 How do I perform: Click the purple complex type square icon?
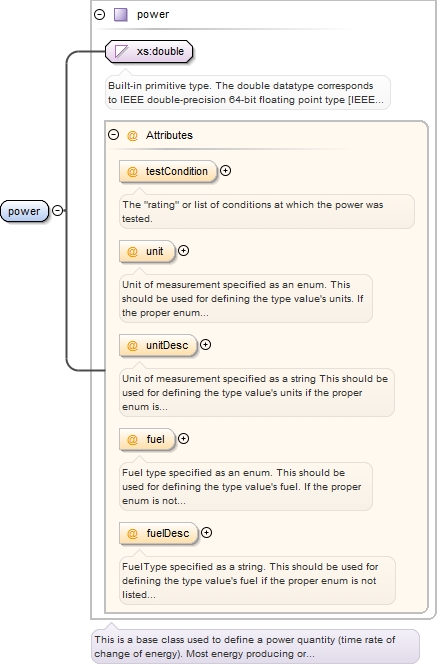121,15
